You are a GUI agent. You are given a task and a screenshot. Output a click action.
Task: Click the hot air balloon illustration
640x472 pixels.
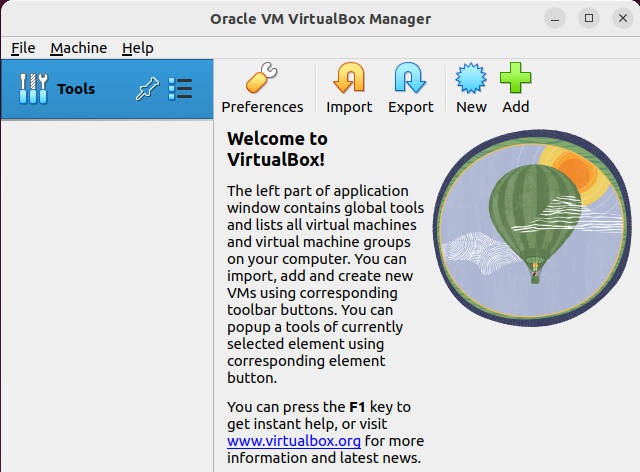(x=532, y=227)
